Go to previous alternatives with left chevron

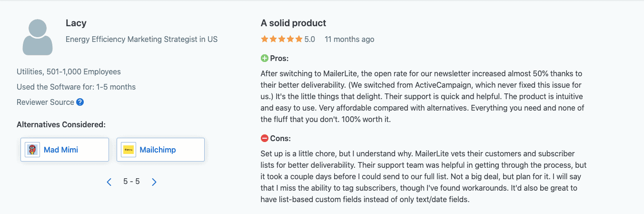[109, 182]
